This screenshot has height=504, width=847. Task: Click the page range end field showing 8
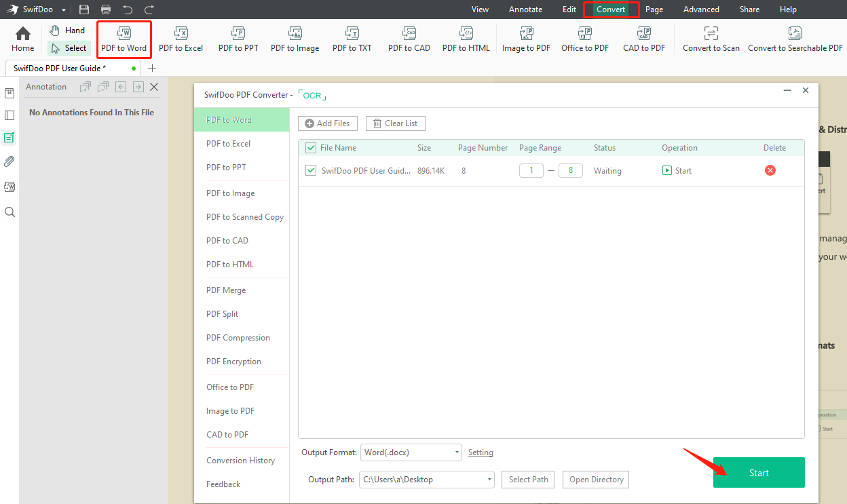[x=571, y=170]
